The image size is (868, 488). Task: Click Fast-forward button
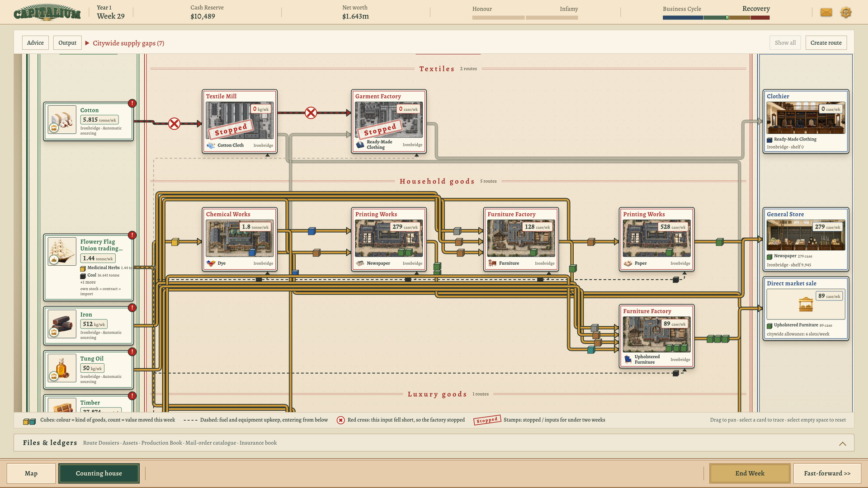827,473
